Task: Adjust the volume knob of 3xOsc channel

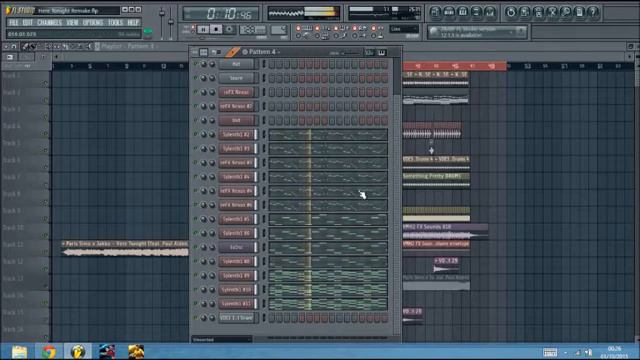Action: [x=212, y=247]
